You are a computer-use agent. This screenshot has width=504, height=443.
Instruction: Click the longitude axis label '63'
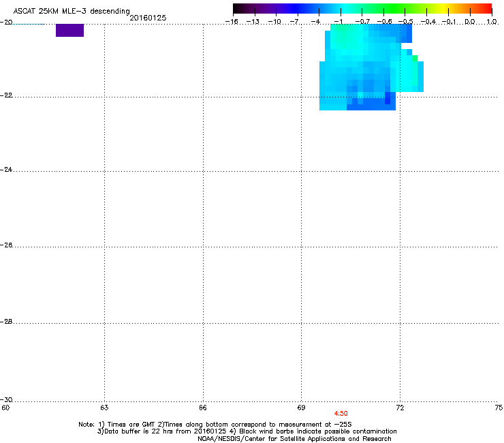point(104,408)
